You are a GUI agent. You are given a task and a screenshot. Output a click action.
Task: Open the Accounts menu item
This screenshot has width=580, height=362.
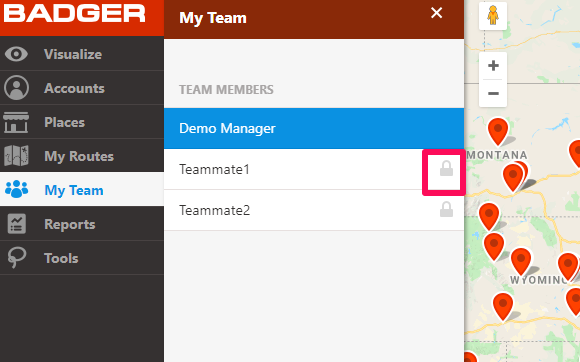[x=82, y=88]
